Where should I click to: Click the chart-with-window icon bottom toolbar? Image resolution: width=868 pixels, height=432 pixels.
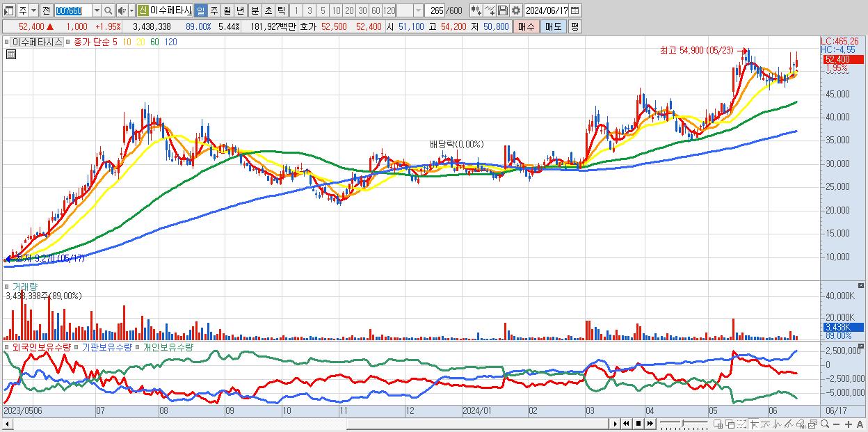[x=812, y=424]
